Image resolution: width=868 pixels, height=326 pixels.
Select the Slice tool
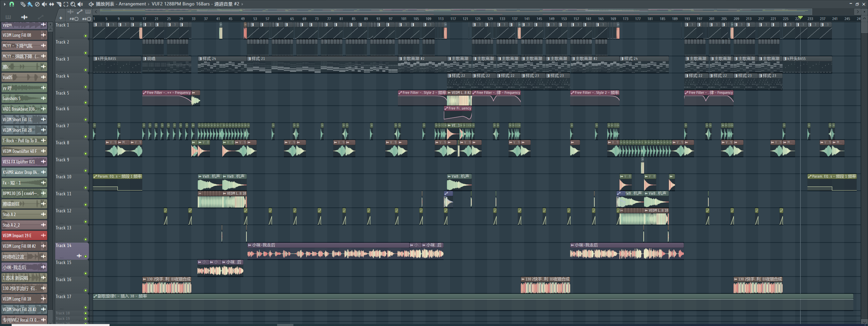click(59, 4)
